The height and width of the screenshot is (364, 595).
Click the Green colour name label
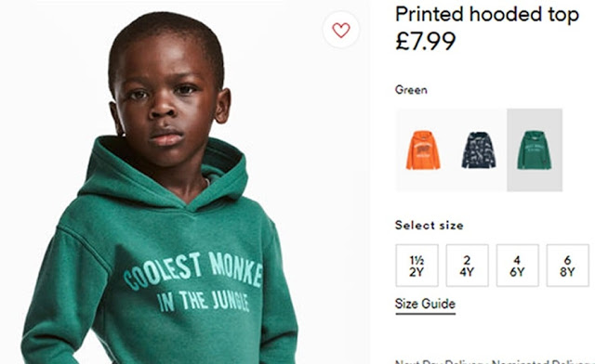(411, 90)
